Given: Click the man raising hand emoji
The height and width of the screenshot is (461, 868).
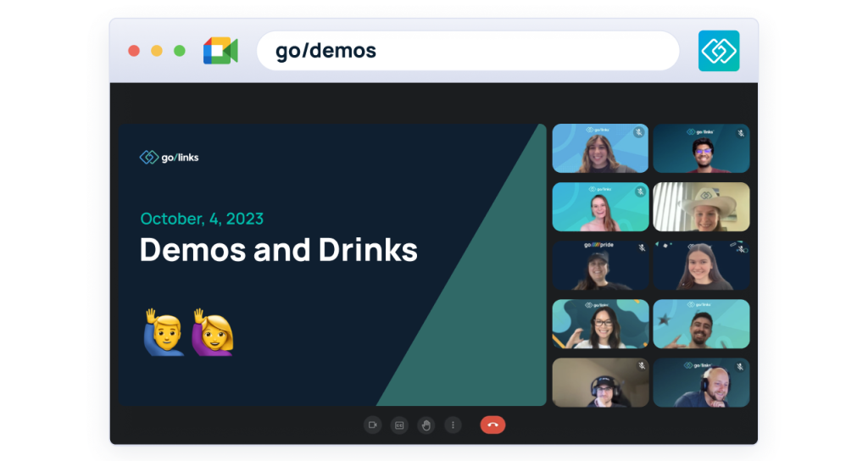Looking at the screenshot, I should [164, 332].
